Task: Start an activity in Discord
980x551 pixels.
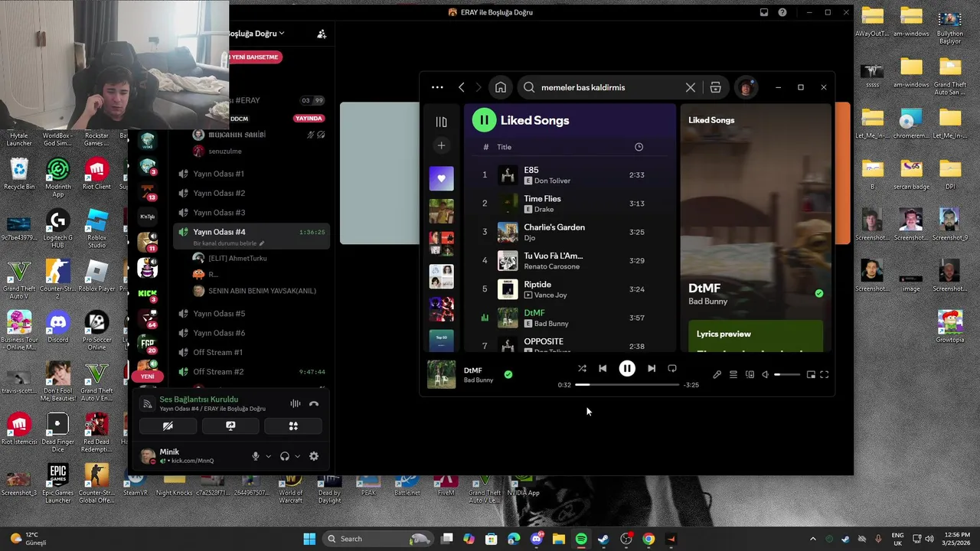Action: click(293, 426)
